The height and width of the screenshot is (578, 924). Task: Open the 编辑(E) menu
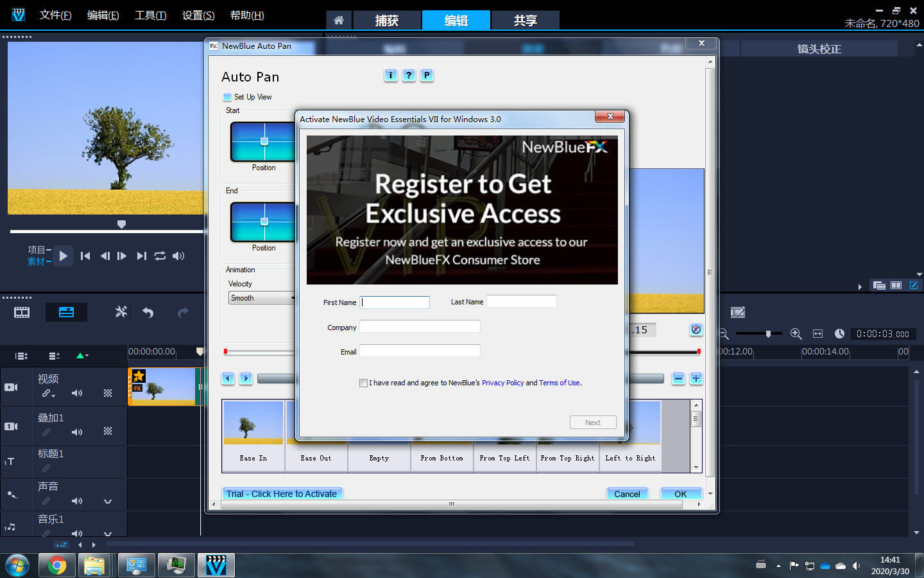(x=103, y=15)
